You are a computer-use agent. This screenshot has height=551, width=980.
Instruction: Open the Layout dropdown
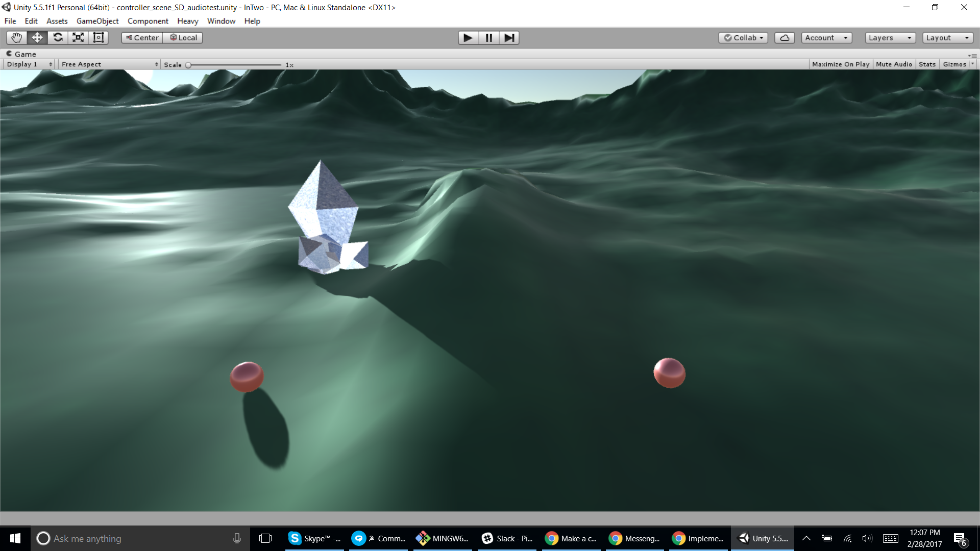[x=947, y=38]
